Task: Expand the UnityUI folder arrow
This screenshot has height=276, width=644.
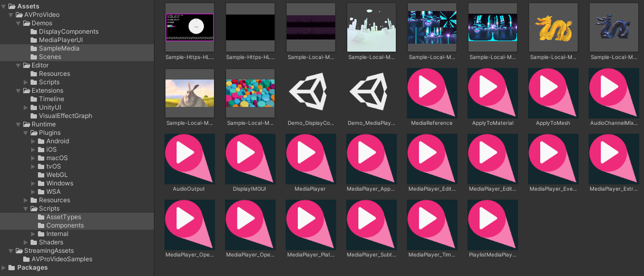Action: 26,107
